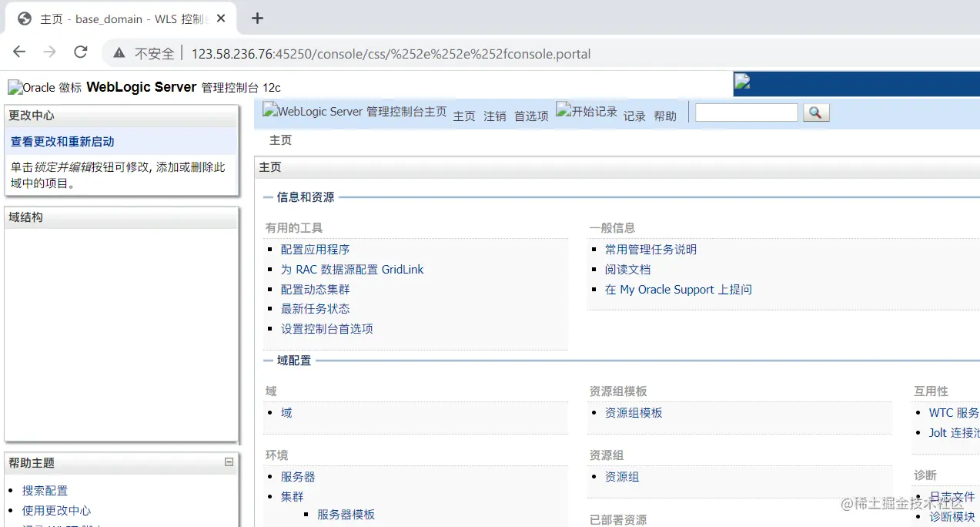Open 常用管理任务说明 link

(651, 250)
